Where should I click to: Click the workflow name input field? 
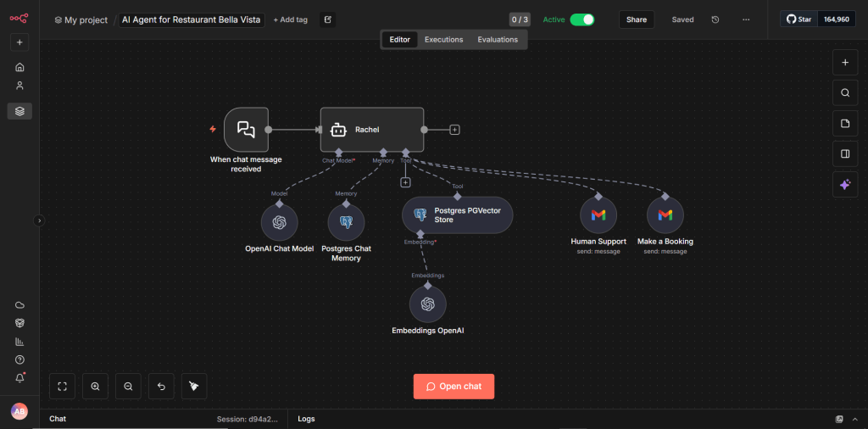point(192,19)
